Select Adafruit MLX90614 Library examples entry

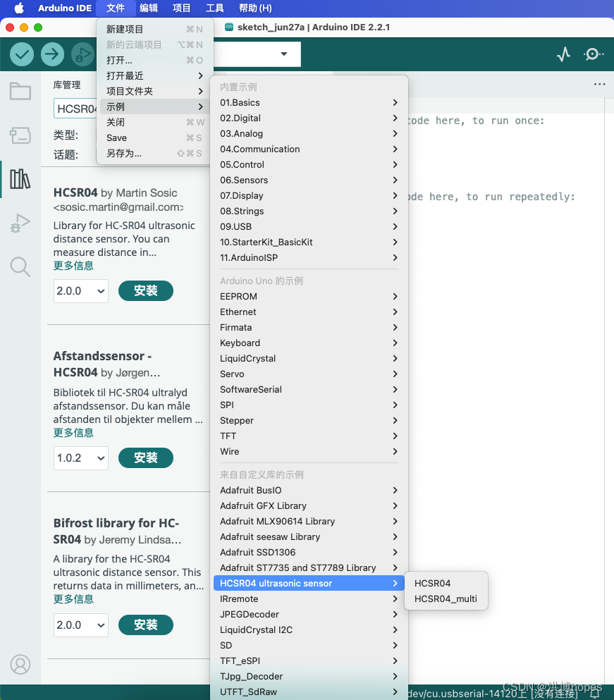[309, 522]
